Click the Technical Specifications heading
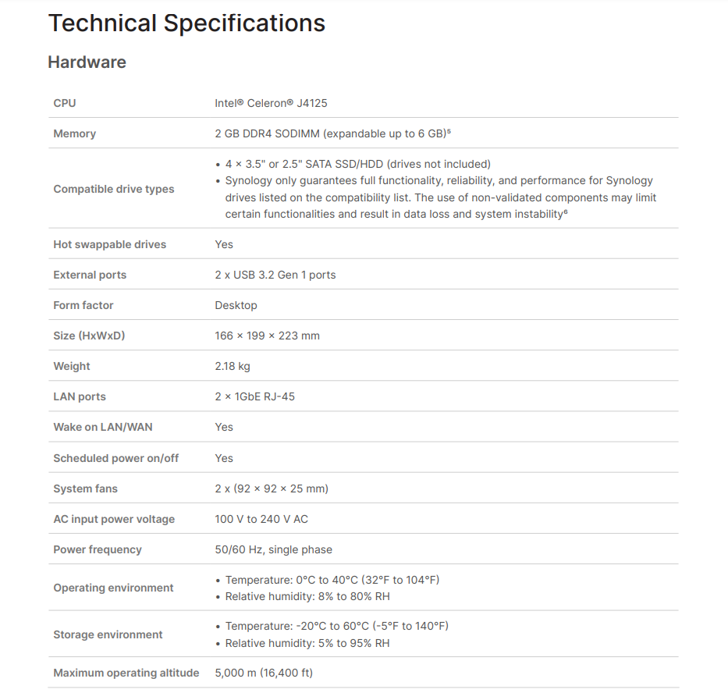 [186, 23]
